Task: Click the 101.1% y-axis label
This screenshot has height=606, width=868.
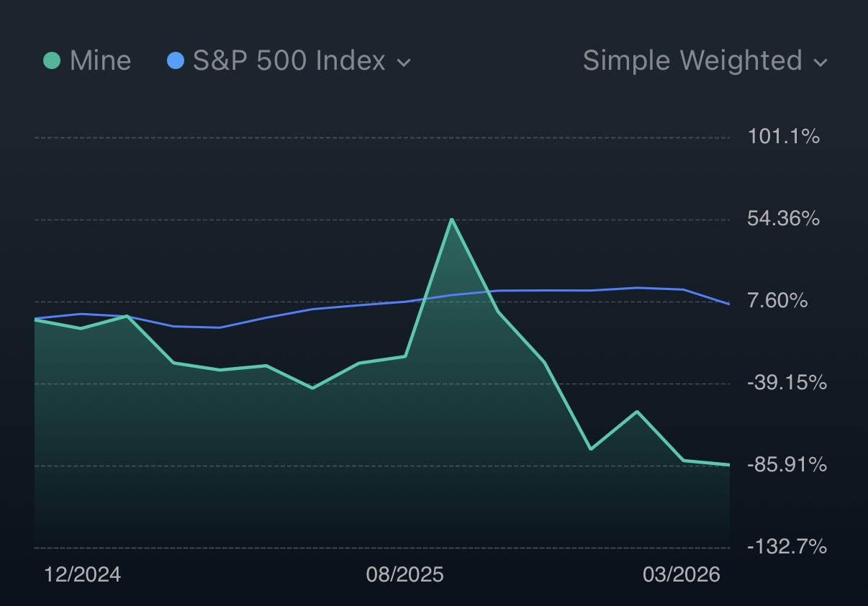Action: pyautogui.click(x=783, y=137)
